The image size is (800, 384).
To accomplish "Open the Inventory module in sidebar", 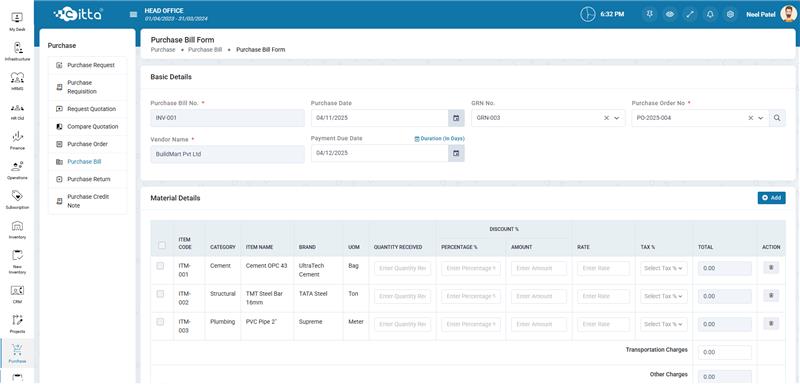I will (x=17, y=229).
